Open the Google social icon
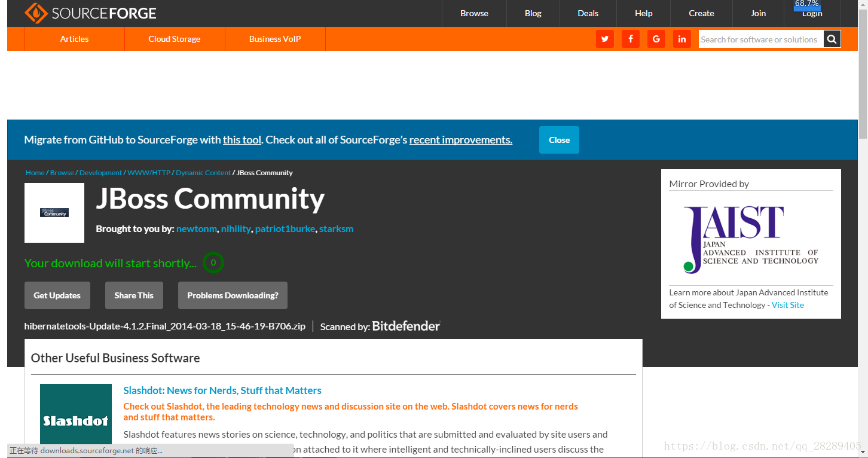The image size is (868, 458). [x=656, y=39]
